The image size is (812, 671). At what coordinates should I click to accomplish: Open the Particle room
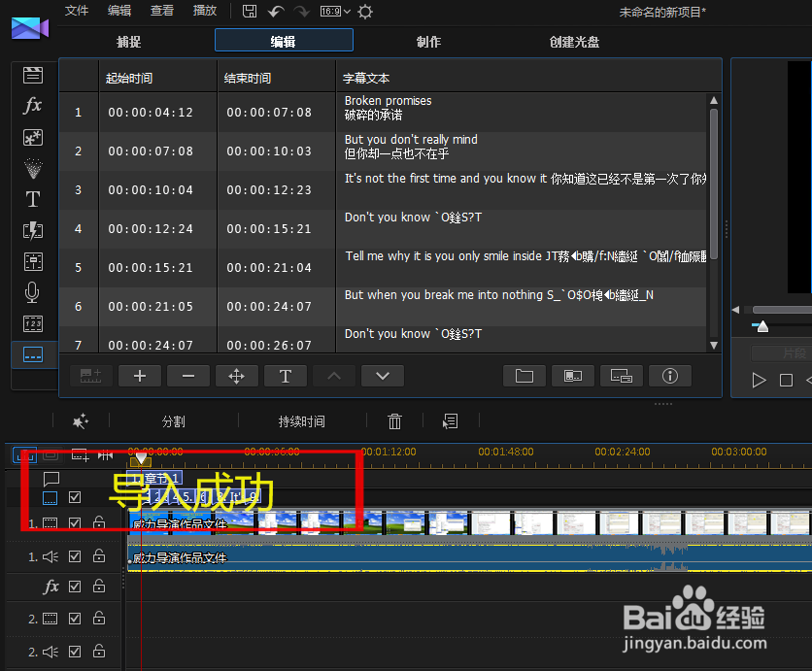[33, 168]
